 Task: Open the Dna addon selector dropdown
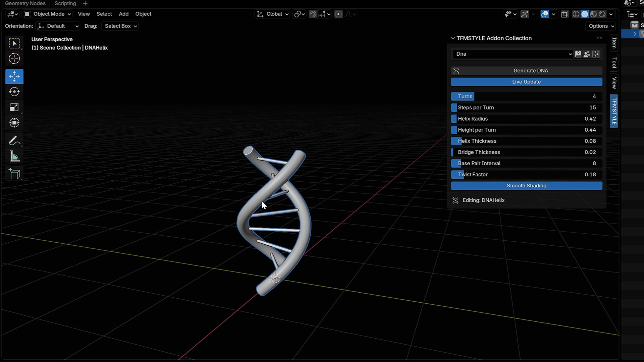click(x=513, y=54)
